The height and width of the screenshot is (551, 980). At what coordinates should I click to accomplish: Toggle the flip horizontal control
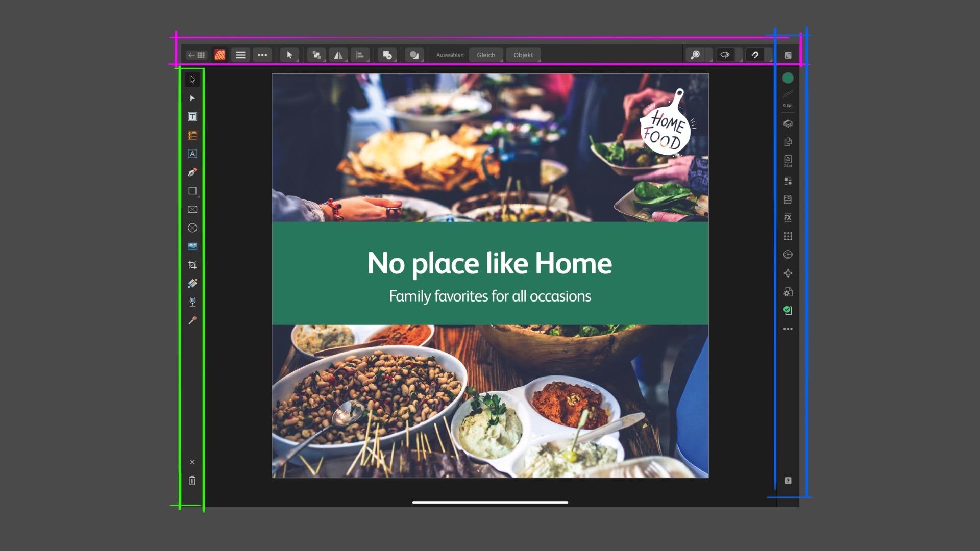[x=338, y=55]
